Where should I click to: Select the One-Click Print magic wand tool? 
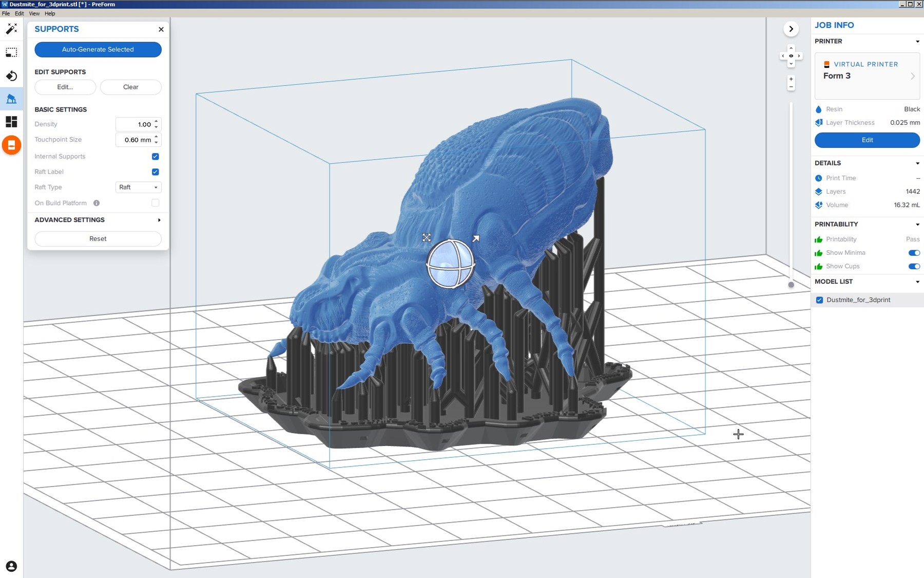(11, 29)
